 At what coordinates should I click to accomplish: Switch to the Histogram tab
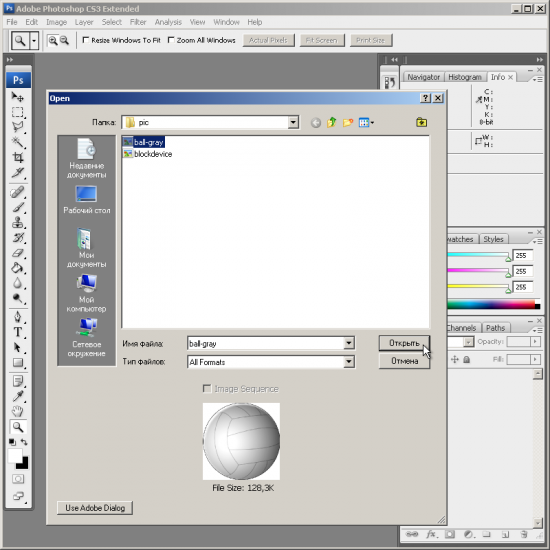[x=465, y=77]
